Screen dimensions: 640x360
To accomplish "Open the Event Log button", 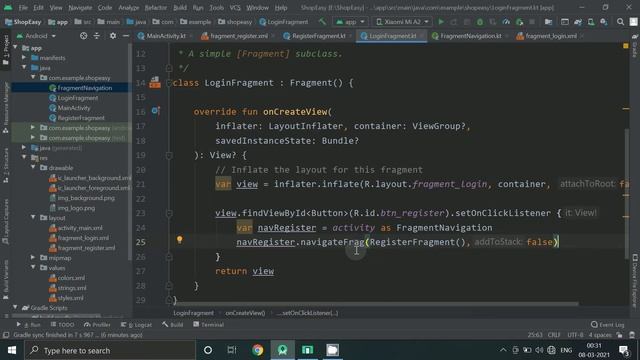I will 607,324.
